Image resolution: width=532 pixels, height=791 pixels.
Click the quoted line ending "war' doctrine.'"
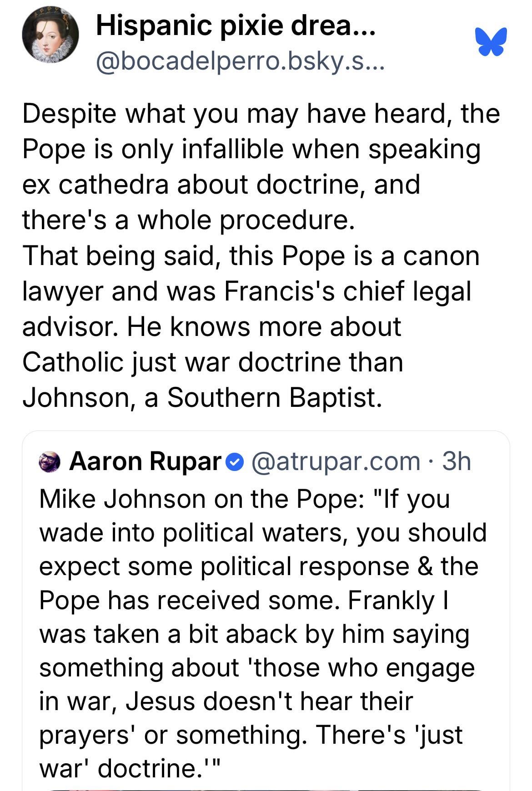click(130, 768)
